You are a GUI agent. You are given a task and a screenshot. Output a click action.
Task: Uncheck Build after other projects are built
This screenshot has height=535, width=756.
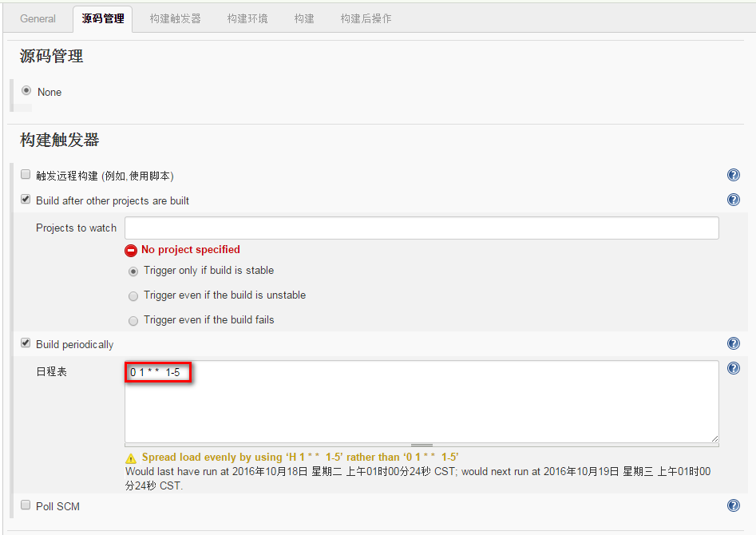tap(26, 200)
